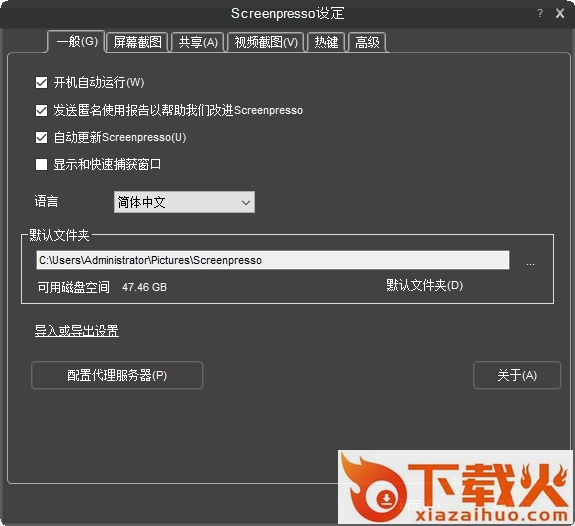575x526 pixels.
Task: Uncheck 开机自动运行(W) checkbox
Action: click(x=41, y=83)
